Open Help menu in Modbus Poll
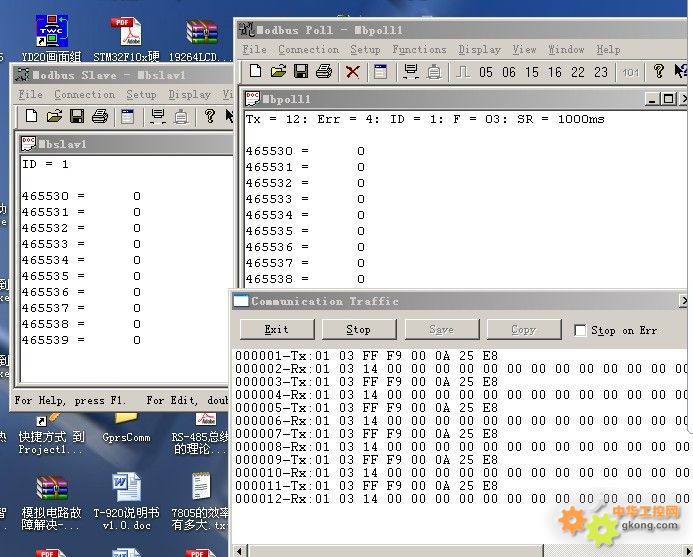693x557 pixels. [x=608, y=50]
